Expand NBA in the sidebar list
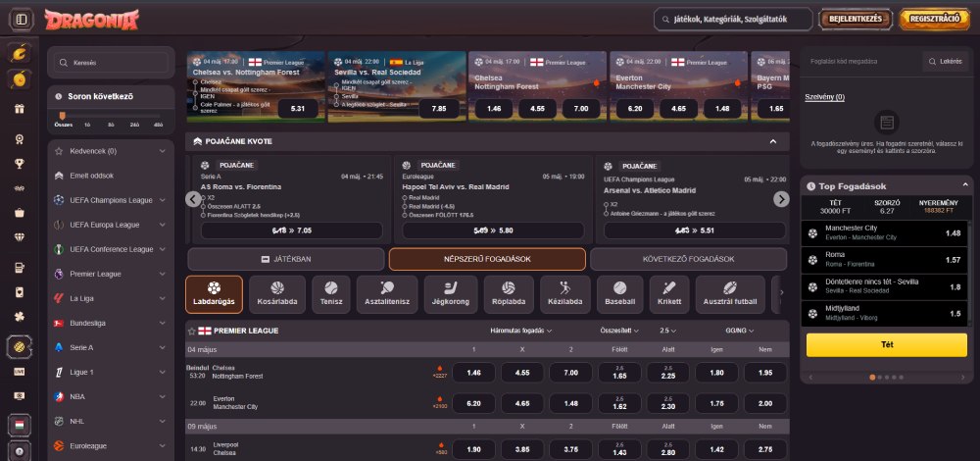The height and width of the screenshot is (461, 980). (111, 396)
